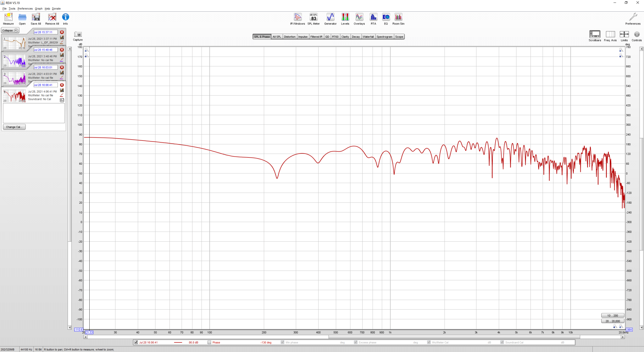Open the Limits settings
644x352 pixels.
[x=624, y=36]
